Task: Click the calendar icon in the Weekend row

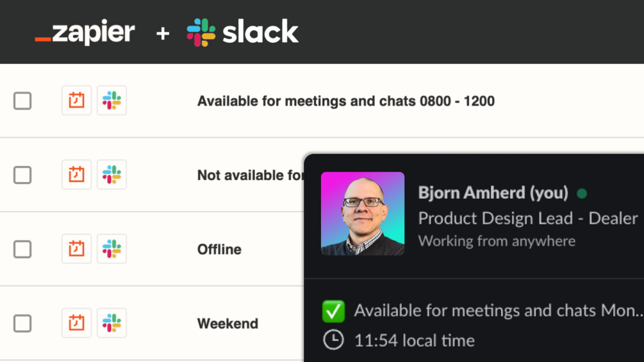Action: 76,324
